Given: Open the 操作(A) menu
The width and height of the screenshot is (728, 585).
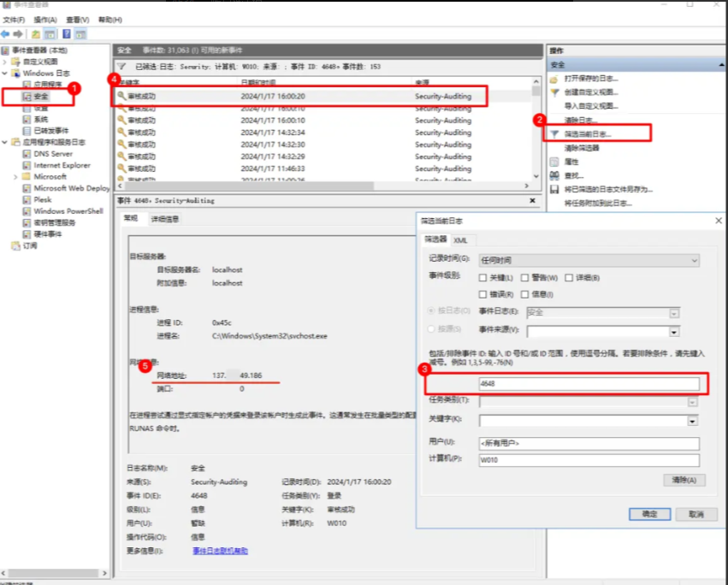Looking at the screenshot, I should [x=45, y=19].
